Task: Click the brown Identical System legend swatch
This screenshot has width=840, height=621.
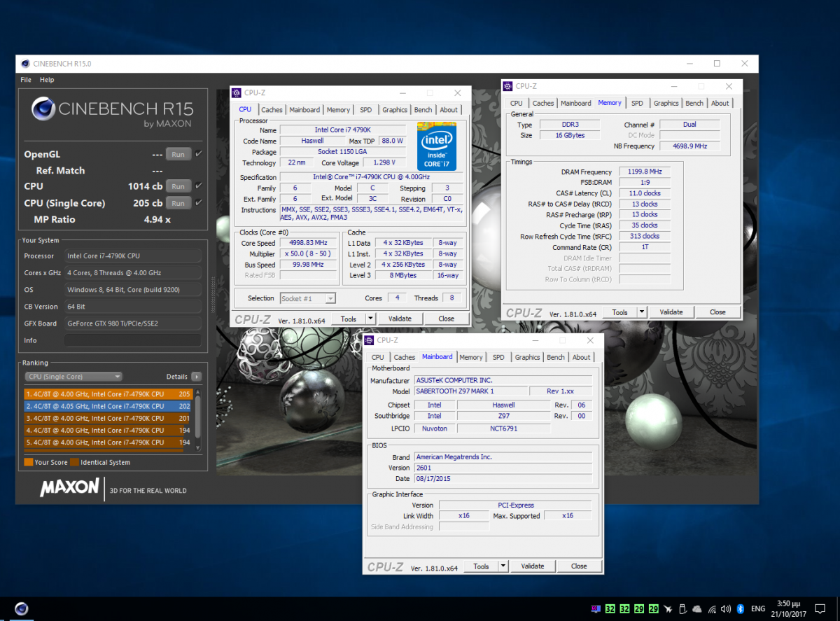Action: [x=74, y=462]
